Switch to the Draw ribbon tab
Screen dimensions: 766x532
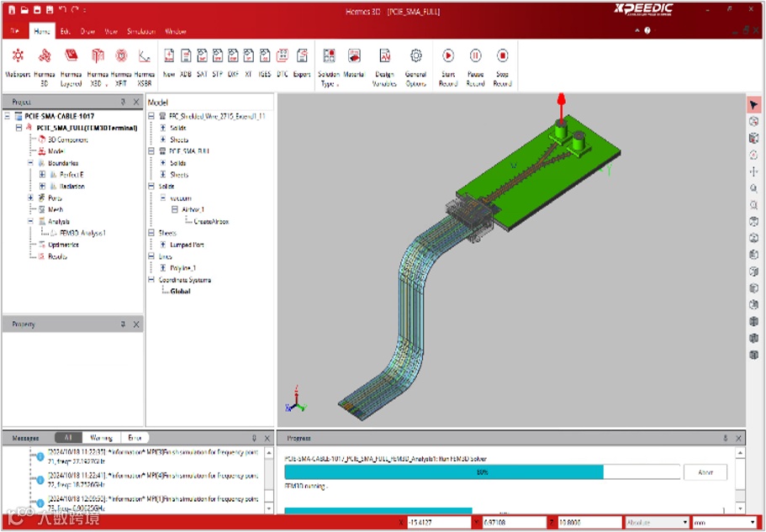tap(88, 31)
